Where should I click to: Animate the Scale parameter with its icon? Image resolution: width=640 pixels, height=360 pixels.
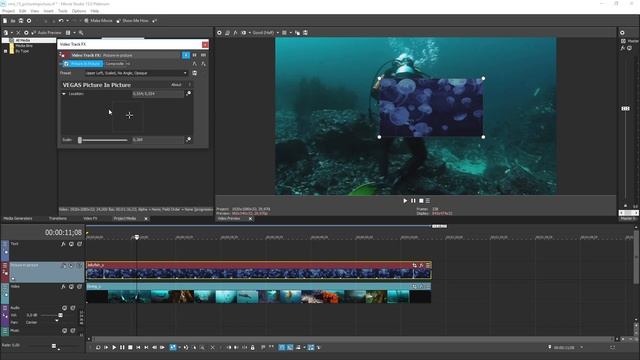(x=189, y=140)
